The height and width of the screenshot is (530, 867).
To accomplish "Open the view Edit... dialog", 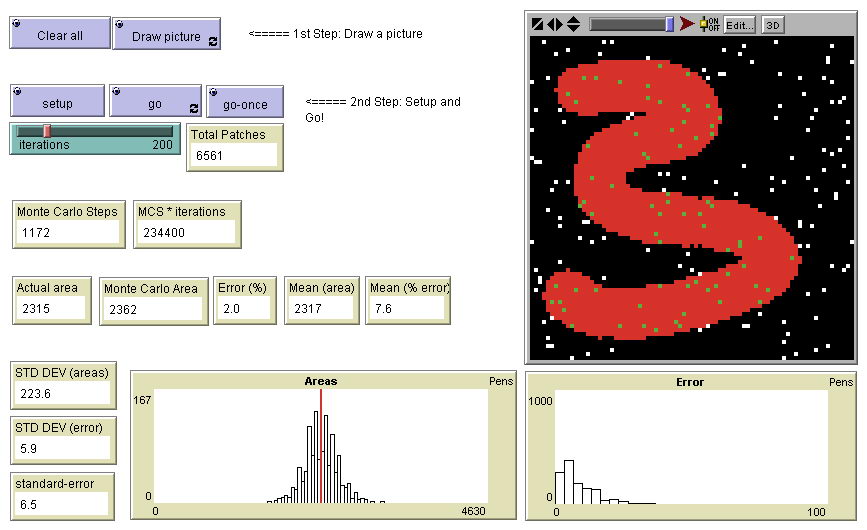I will coord(739,25).
